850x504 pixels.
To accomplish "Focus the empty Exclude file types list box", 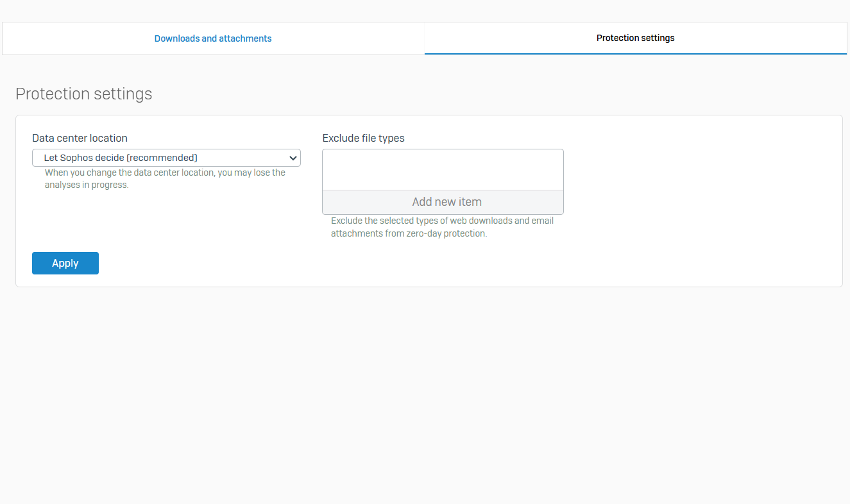I will click(x=443, y=170).
